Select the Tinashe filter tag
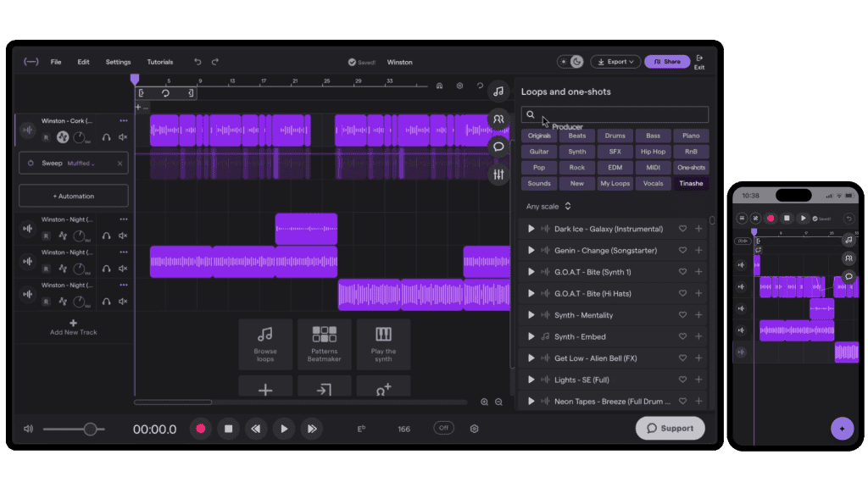 (691, 183)
